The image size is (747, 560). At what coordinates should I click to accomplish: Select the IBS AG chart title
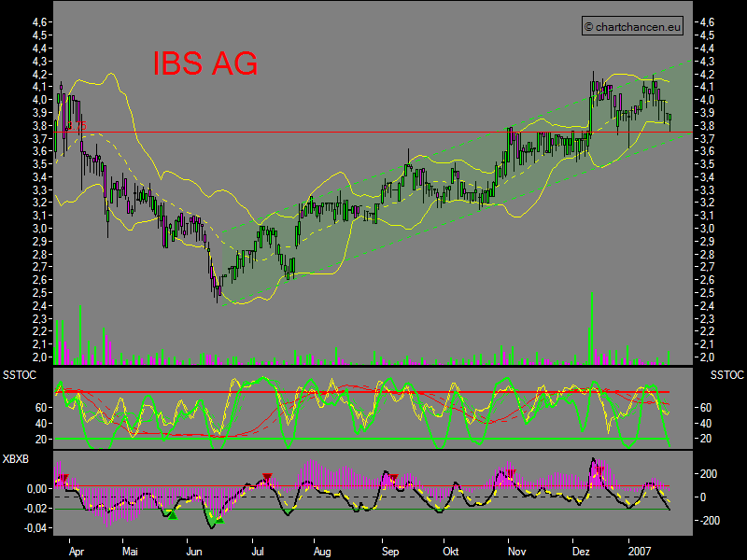pyautogui.click(x=204, y=65)
